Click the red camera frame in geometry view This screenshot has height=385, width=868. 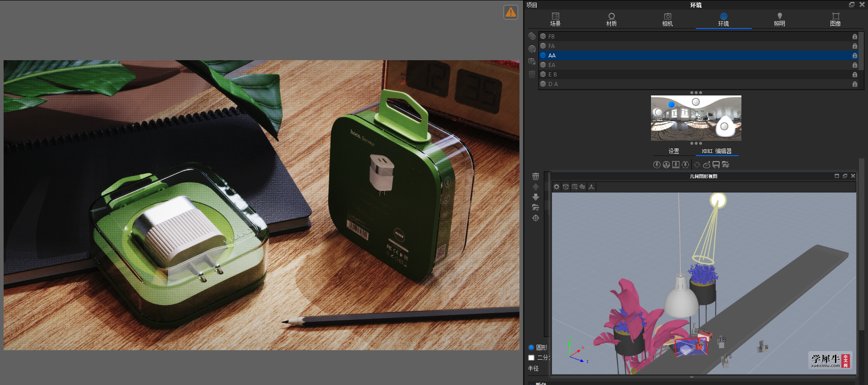click(x=691, y=347)
